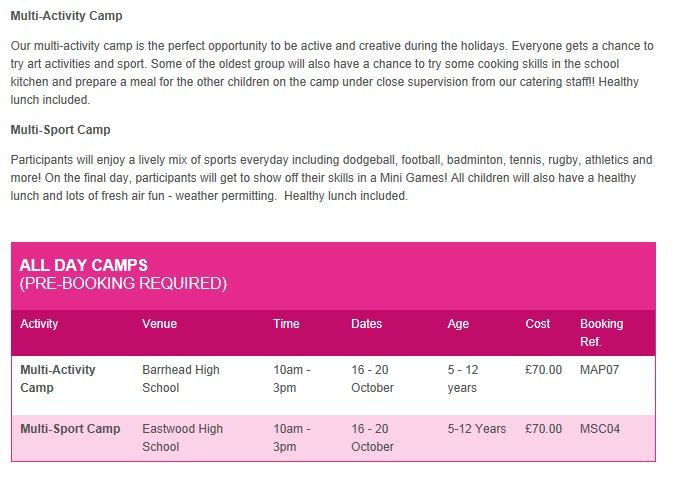Click booking reference MAP07
The width and height of the screenshot is (677, 480).
(600, 370)
